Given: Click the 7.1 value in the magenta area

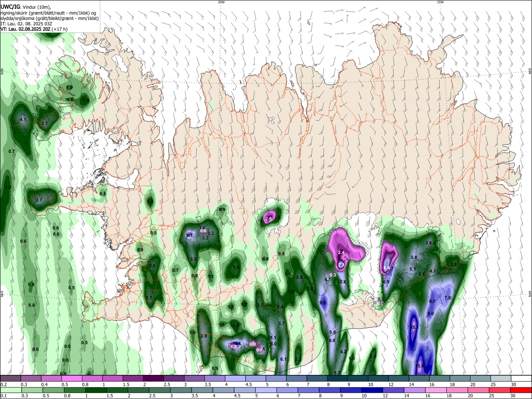Looking at the screenshot, I should coord(341,265).
